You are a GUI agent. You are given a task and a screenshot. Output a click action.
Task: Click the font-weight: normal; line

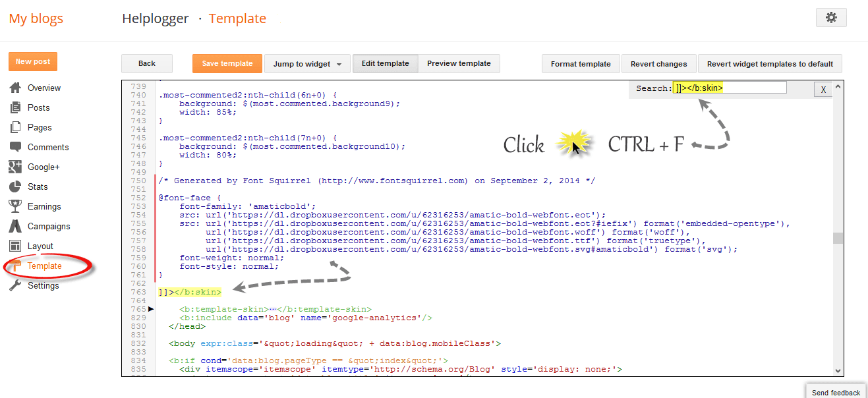232,258
